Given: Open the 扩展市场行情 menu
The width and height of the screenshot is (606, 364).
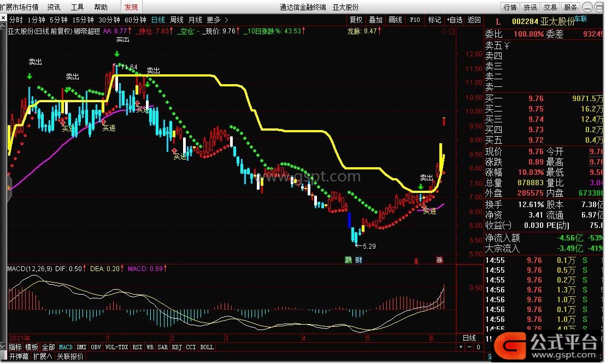Looking at the screenshot, I should point(19,7).
